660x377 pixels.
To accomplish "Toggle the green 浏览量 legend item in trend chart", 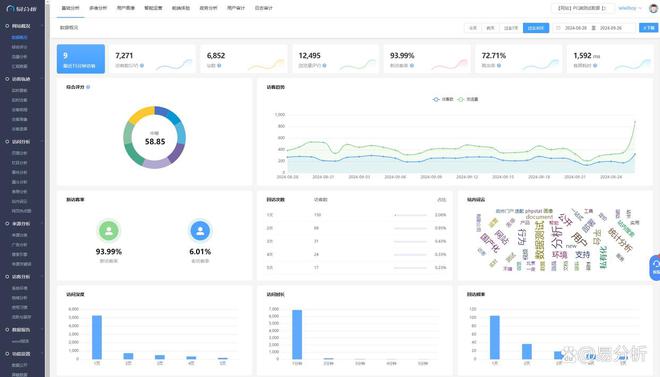I will 468,99.
